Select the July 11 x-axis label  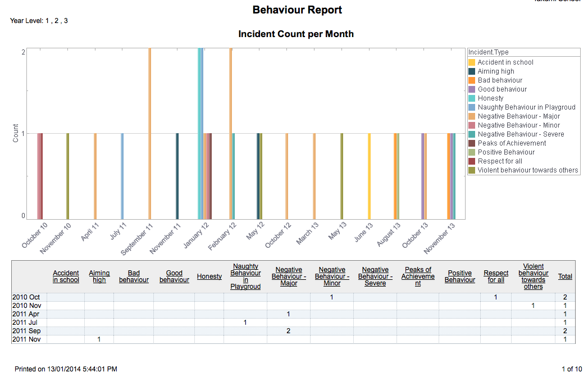[118, 231]
